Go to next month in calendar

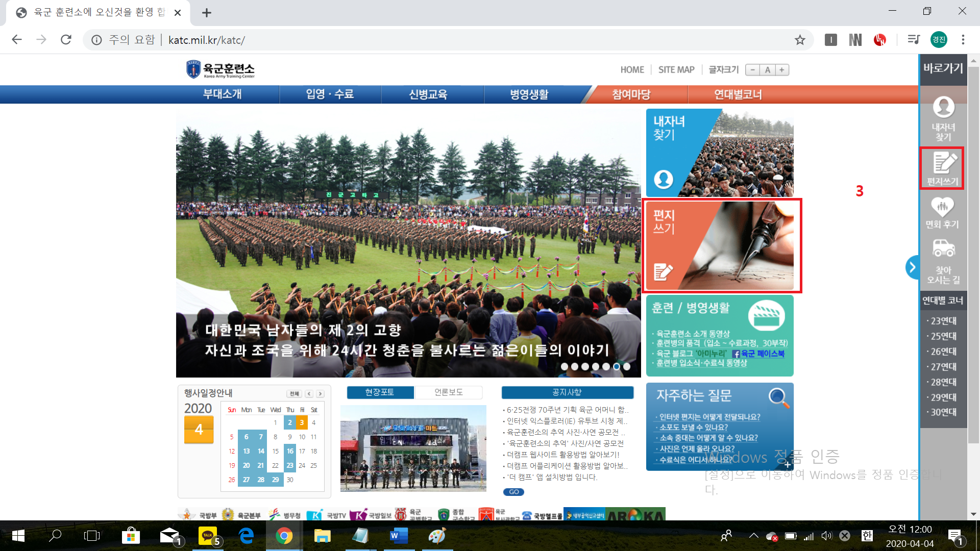pyautogui.click(x=320, y=394)
